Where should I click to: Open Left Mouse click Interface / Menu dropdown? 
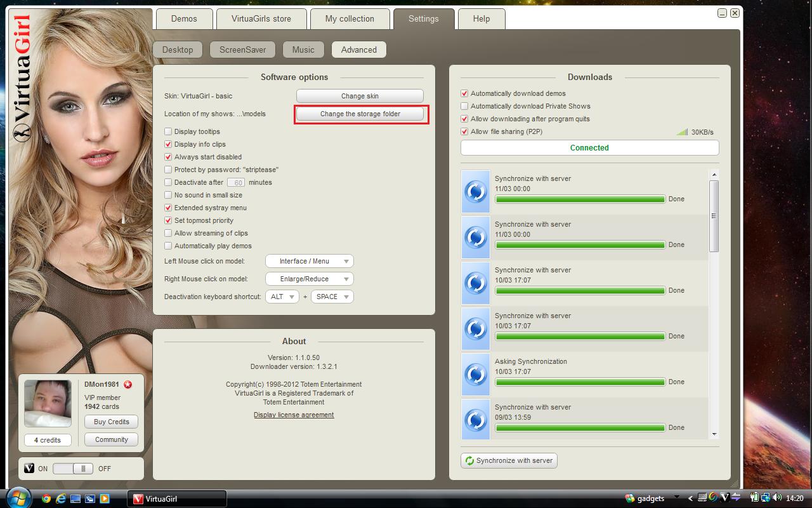click(x=310, y=261)
